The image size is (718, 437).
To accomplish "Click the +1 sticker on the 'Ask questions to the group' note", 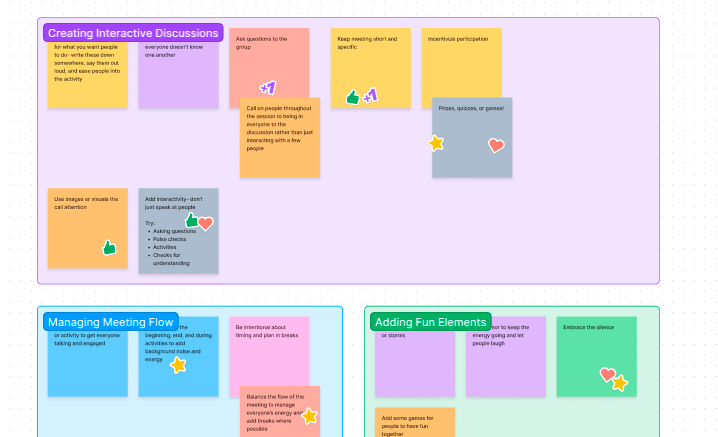I will [268, 87].
